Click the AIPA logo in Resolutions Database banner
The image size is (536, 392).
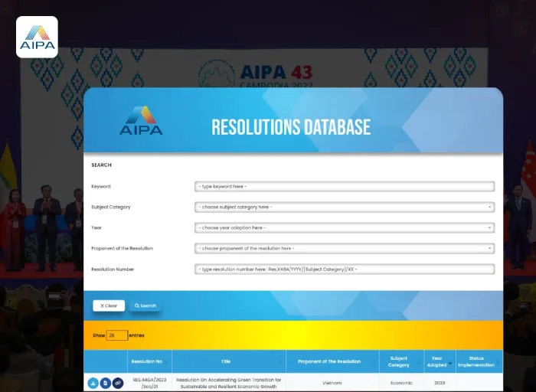pos(141,120)
